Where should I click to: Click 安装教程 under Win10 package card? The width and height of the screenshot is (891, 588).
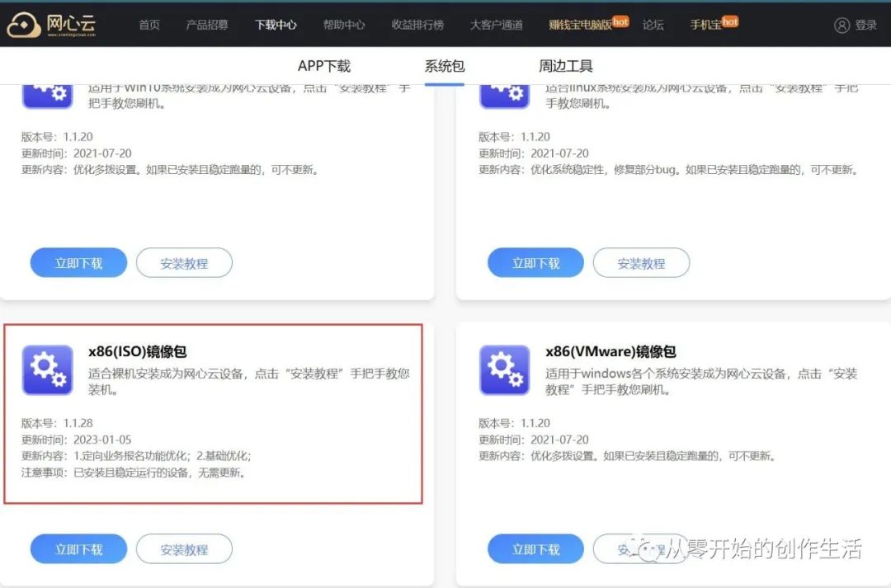coord(184,263)
